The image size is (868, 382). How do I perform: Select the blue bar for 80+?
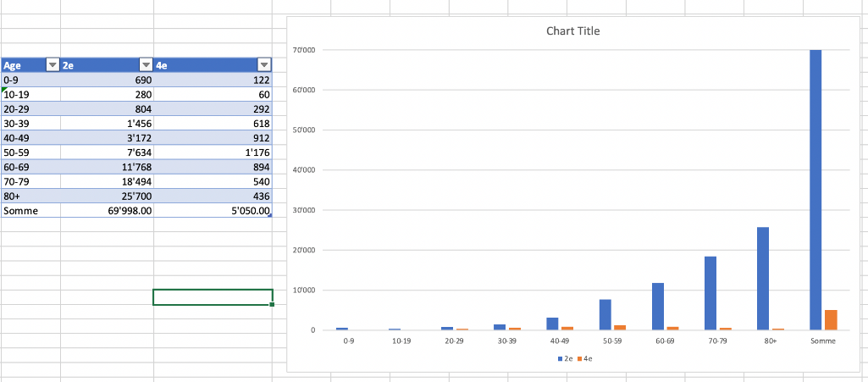(x=762, y=278)
